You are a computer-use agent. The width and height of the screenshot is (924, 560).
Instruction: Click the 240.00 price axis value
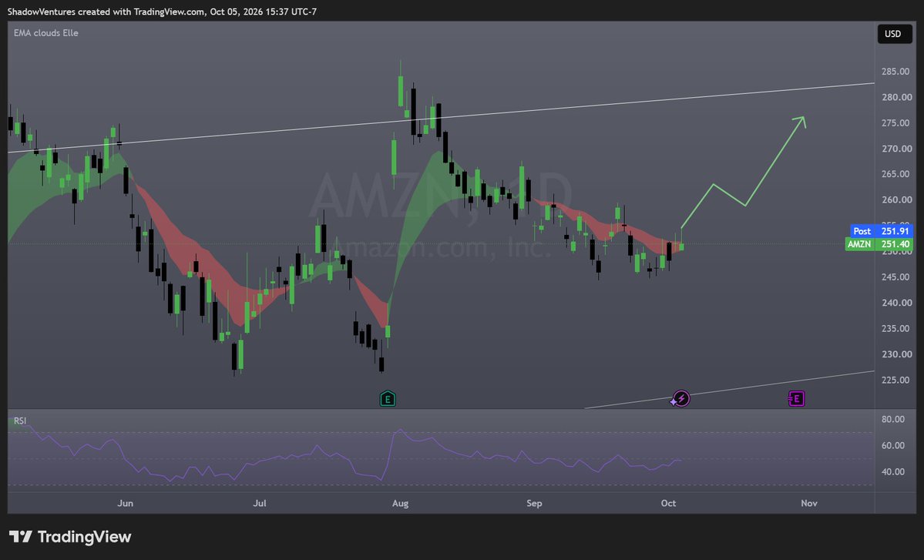click(x=896, y=303)
